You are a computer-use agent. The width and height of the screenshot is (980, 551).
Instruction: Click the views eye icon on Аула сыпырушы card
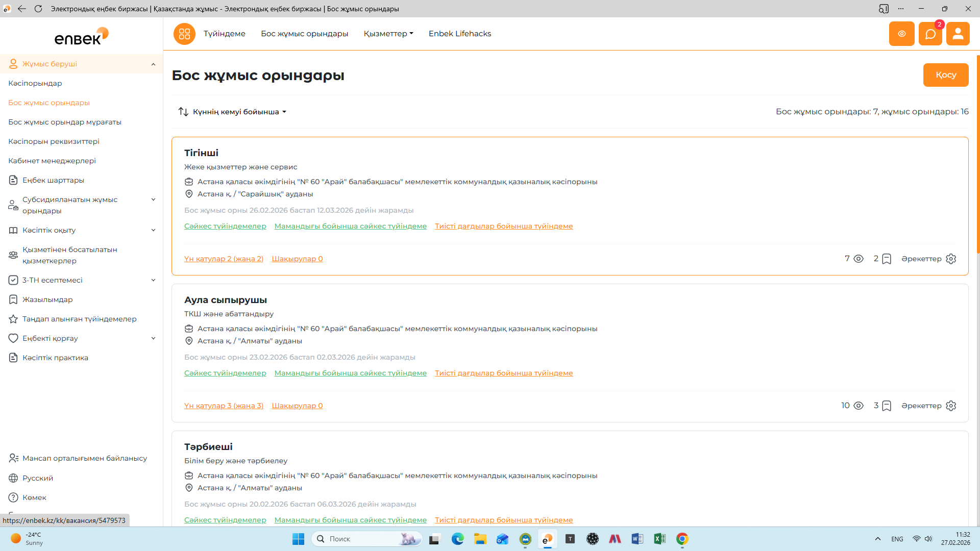859,406
